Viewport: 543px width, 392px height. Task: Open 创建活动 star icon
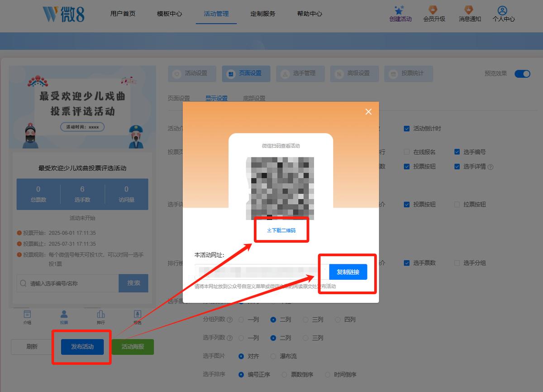[399, 10]
